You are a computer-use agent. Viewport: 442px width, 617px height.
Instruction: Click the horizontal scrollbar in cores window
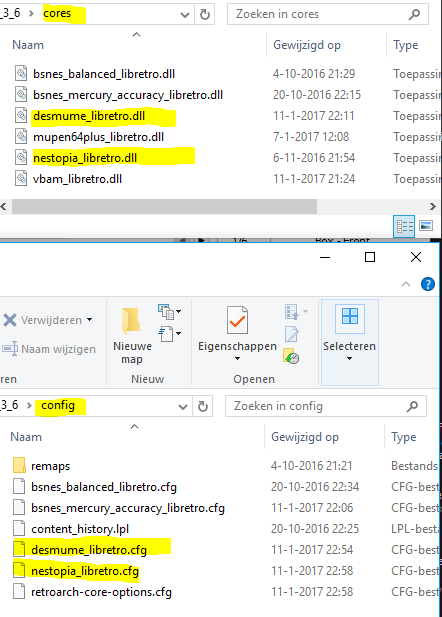point(164,206)
